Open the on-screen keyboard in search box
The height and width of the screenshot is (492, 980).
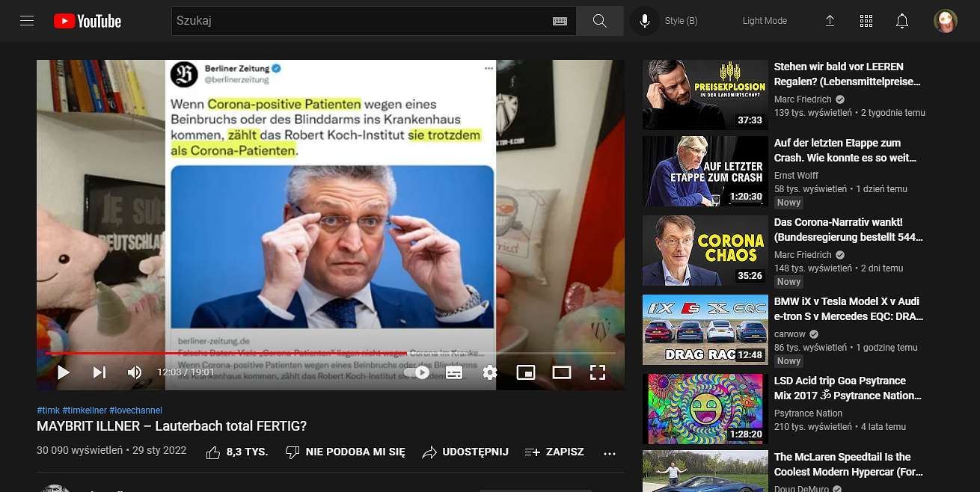click(x=560, y=21)
